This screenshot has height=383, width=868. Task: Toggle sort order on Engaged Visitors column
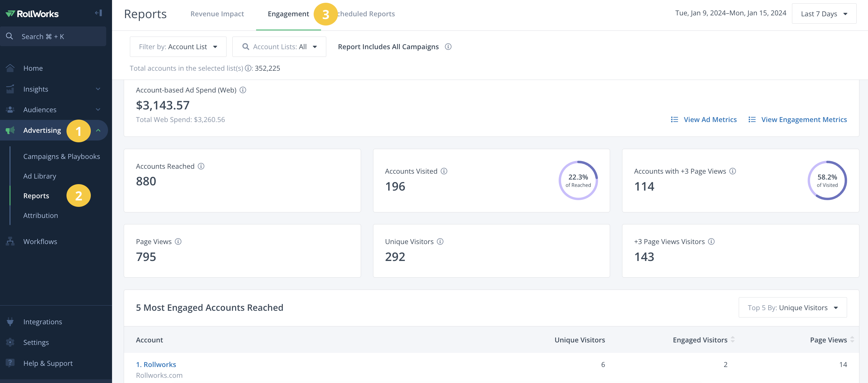[x=733, y=340]
